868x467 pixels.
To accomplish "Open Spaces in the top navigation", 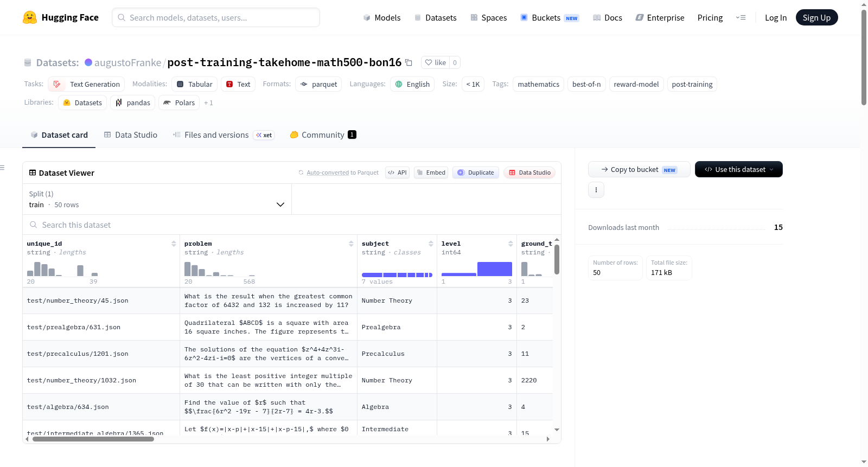I will pos(489,17).
